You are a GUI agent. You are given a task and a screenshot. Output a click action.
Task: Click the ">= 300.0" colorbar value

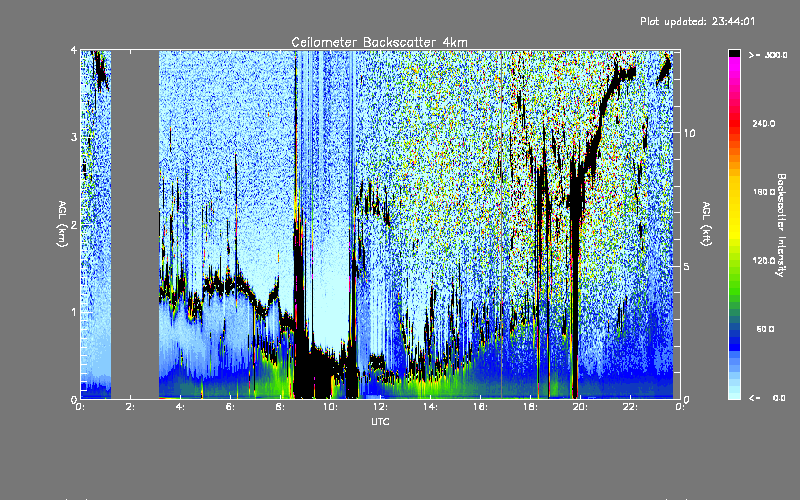coord(768,55)
